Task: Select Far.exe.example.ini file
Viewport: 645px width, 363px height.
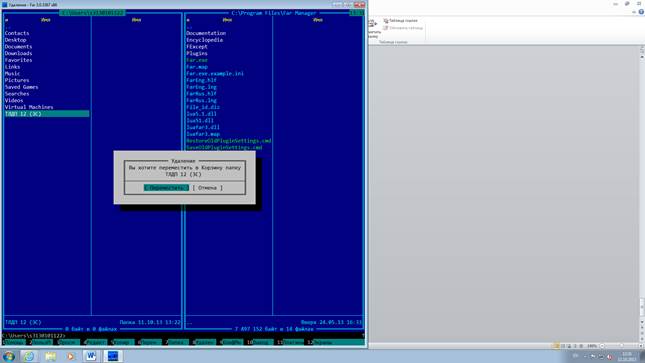Action: (215, 74)
